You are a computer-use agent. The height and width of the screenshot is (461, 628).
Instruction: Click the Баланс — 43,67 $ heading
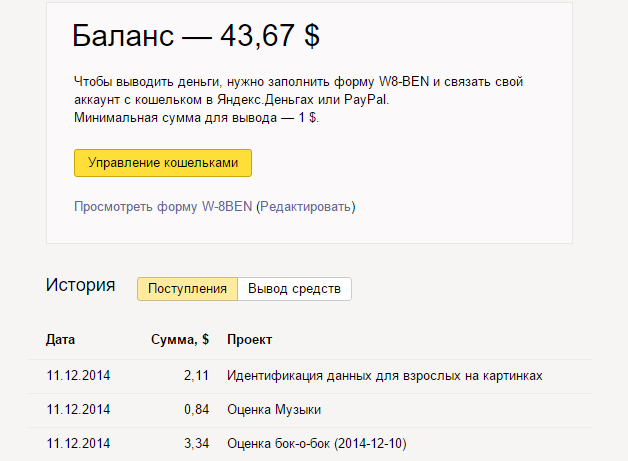point(196,35)
